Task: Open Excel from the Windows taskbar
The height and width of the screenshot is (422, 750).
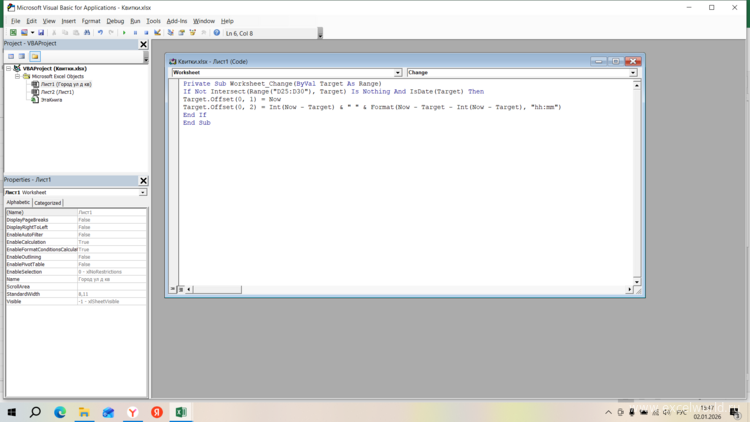Action: pos(181,412)
